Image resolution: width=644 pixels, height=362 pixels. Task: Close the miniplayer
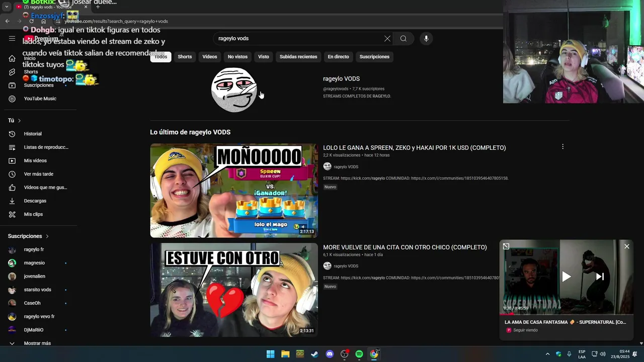626,246
